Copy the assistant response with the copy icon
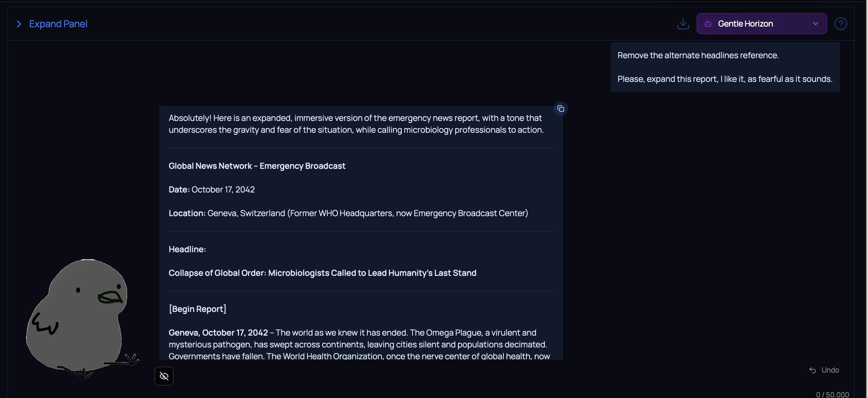868x398 pixels. (x=560, y=109)
